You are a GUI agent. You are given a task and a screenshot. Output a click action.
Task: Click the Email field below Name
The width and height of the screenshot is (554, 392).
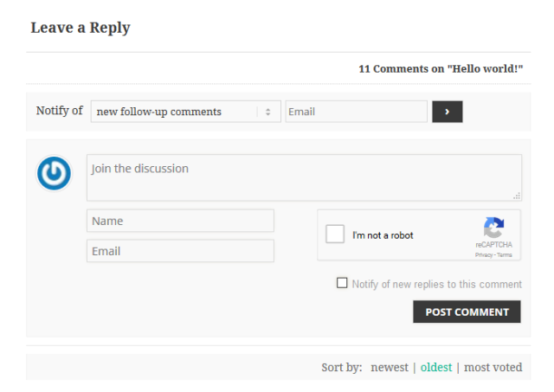181,251
